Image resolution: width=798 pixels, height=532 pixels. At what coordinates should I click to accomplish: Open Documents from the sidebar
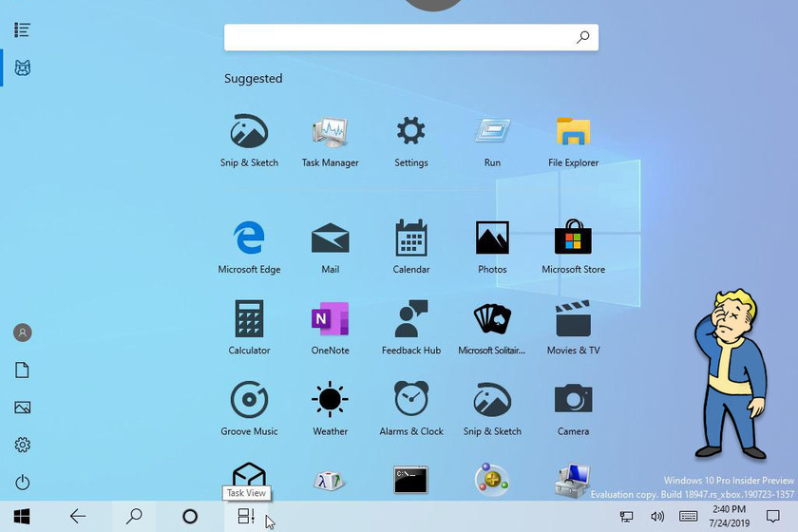pyautogui.click(x=22, y=370)
